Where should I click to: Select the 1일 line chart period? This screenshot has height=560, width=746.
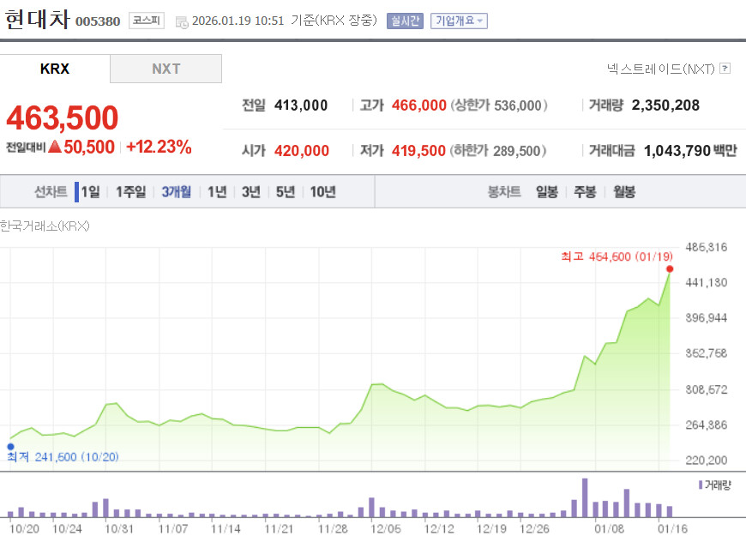[x=90, y=192]
